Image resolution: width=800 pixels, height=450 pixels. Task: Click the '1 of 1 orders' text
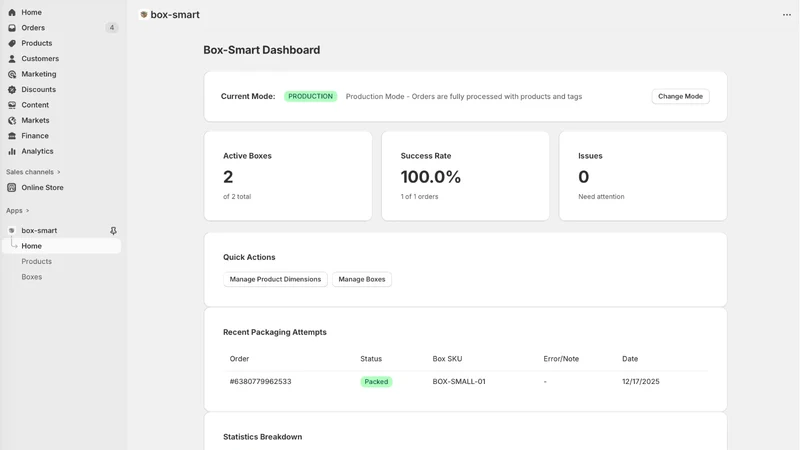point(419,196)
